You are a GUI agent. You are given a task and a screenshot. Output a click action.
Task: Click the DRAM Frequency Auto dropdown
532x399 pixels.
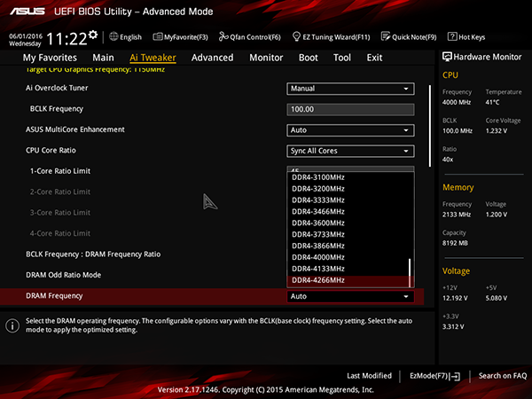click(350, 296)
